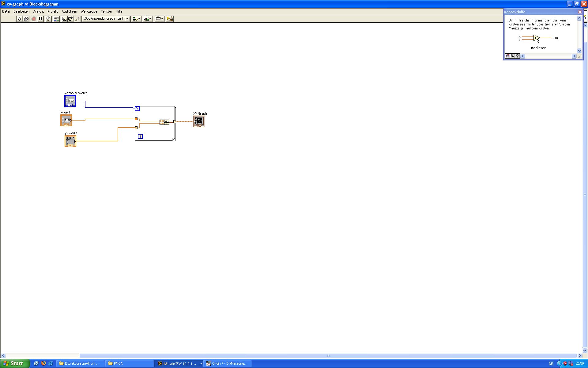Screen dimensions: 588x368
Task: Open the Werkzeuge menu
Action: click(89, 11)
